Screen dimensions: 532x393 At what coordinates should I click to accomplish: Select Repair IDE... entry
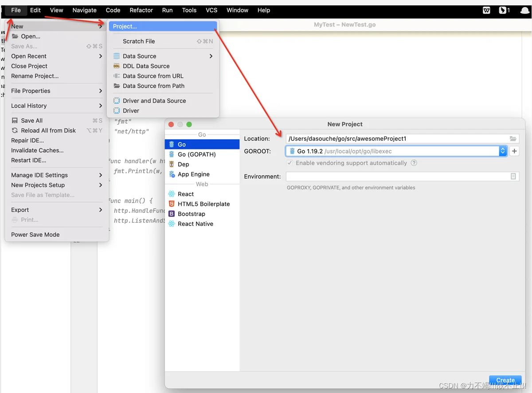coord(57,141)
